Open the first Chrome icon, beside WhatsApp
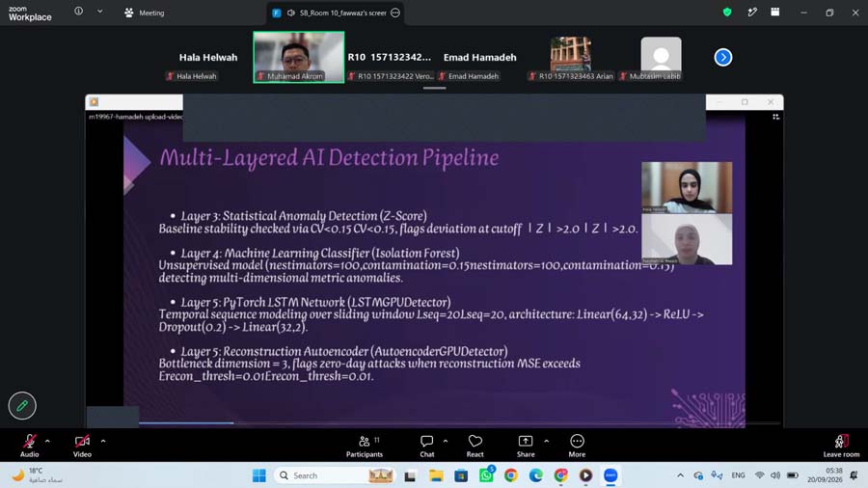 (x=510, y=475)
